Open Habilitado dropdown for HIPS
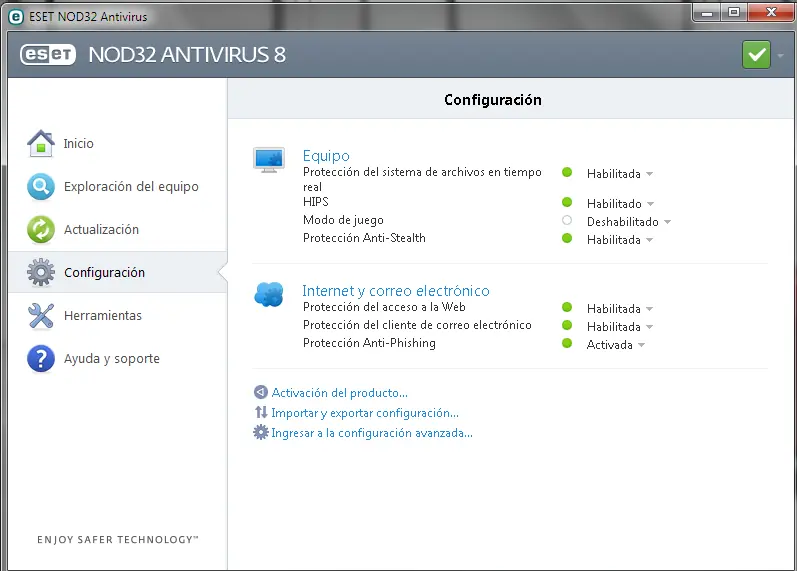This screenshot has width=797, height=571. pos(620,204)
